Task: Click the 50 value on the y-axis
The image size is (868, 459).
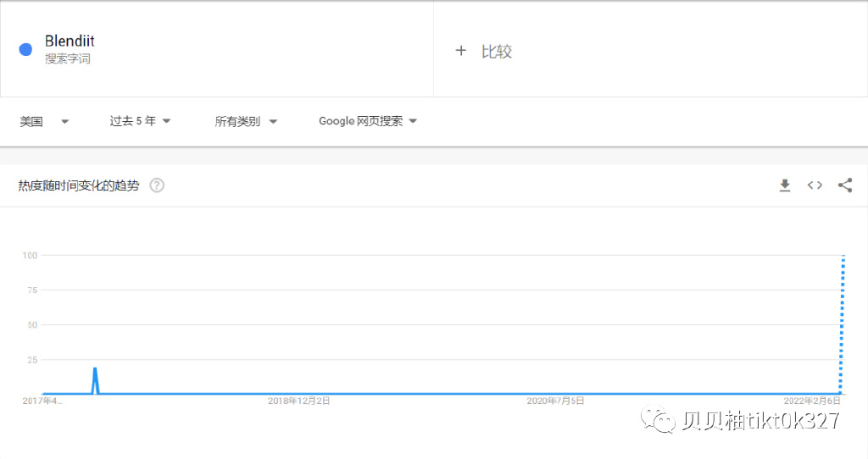Action: click(32, 325)
